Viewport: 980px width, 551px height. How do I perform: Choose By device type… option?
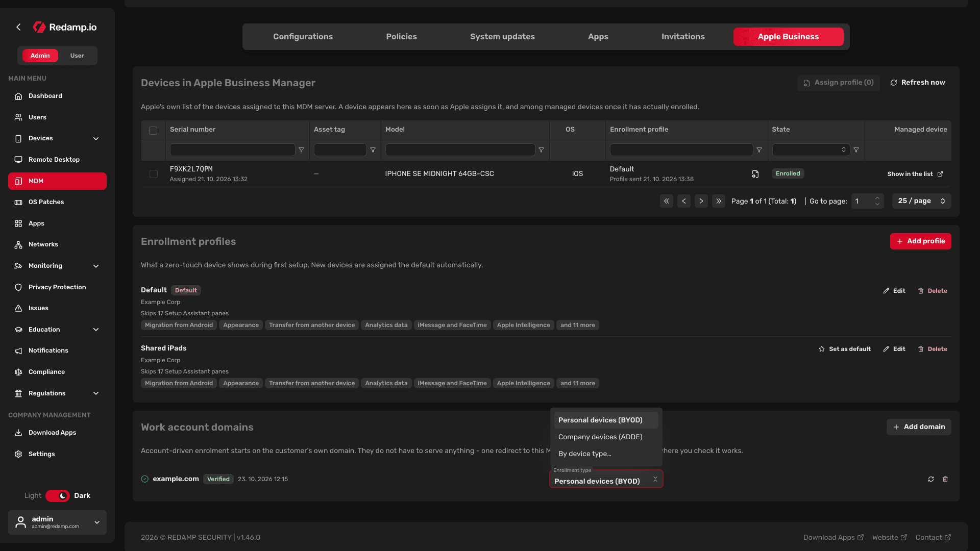point(606,454)
